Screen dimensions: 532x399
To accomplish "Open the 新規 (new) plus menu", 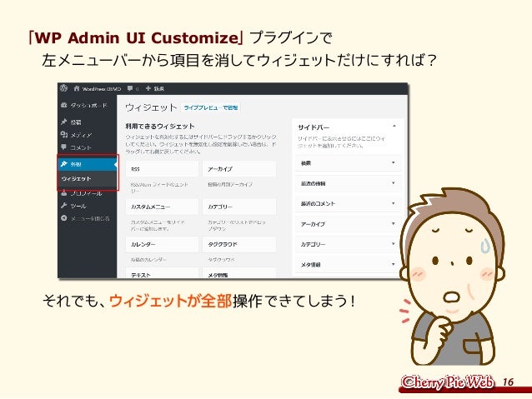I will 155,89.
